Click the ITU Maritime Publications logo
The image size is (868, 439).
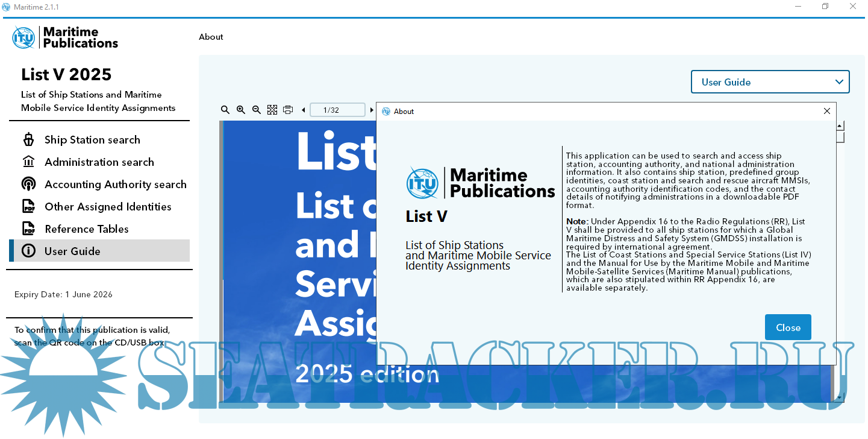click(x=65, y=37)
